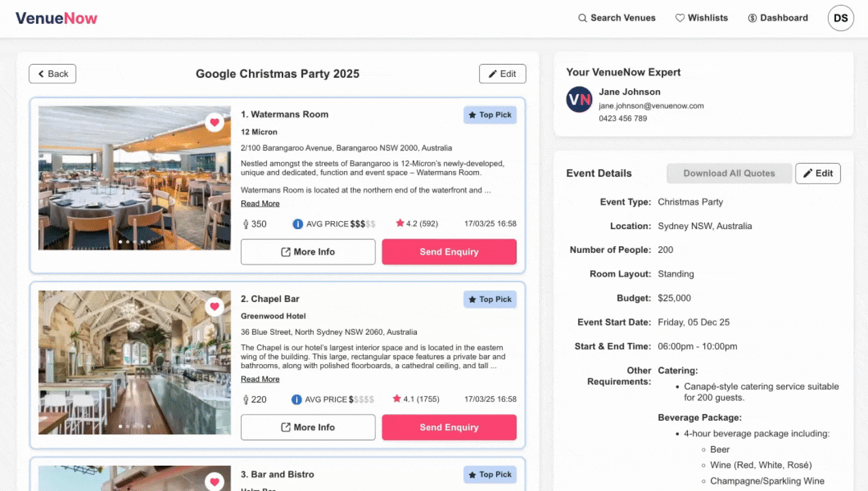This screenshot has width=868, height=491.
Task: Click address 36 Blue Street, North Sydney
Action: tap(329, 332)
